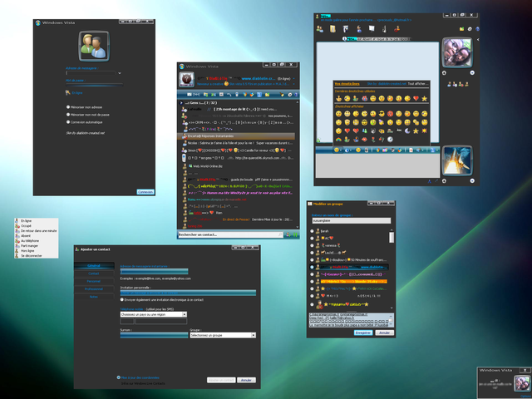Open the 'Contact' tab in Ajouter un contact

click(x=94, y=273)
